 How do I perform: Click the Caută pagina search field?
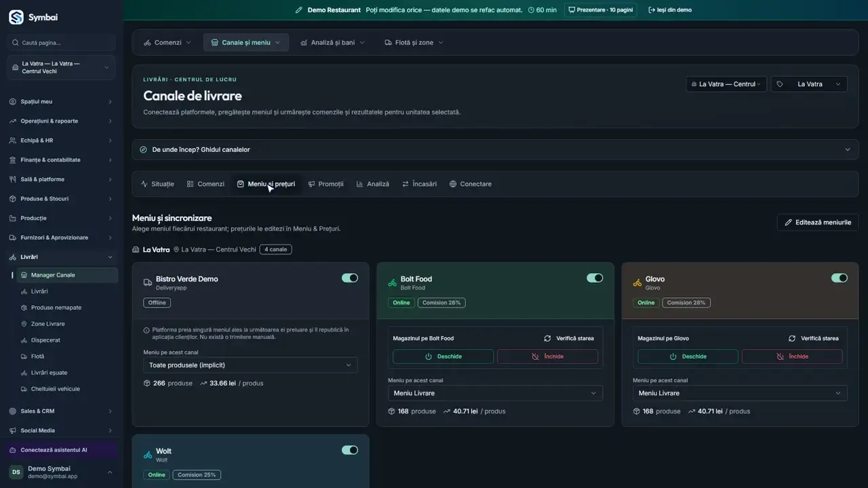(61, 43)
